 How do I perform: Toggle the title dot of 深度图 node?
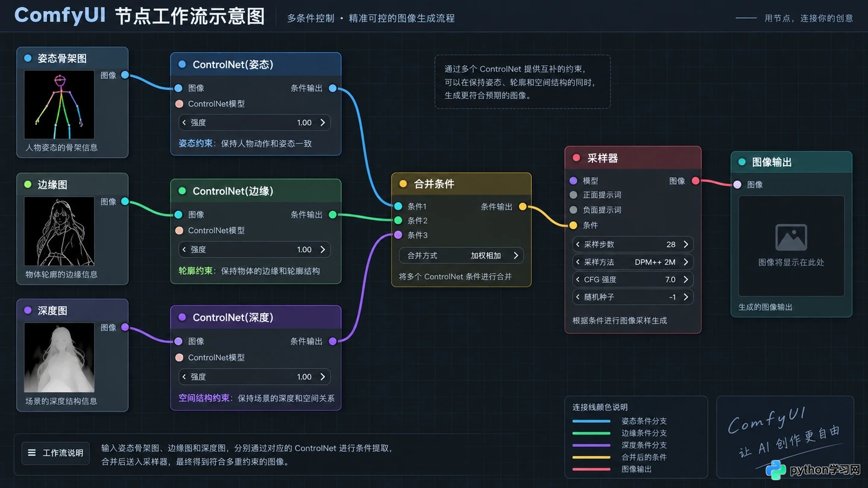point(28,310)
